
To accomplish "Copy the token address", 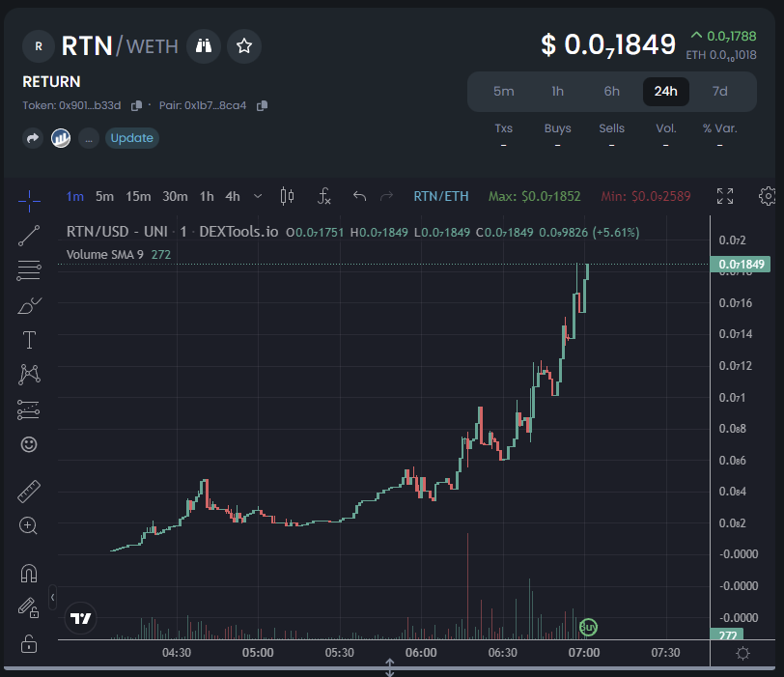I will coord(136,105).
